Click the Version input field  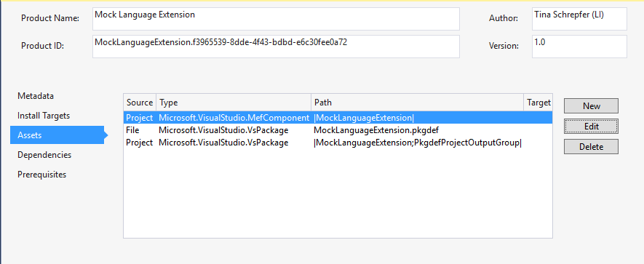(x=579, y=47)
